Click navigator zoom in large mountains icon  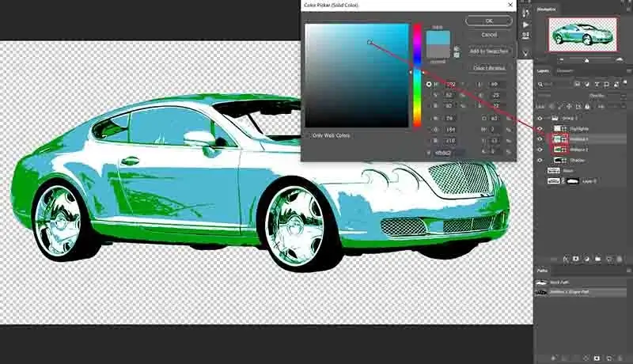point(620,59)
